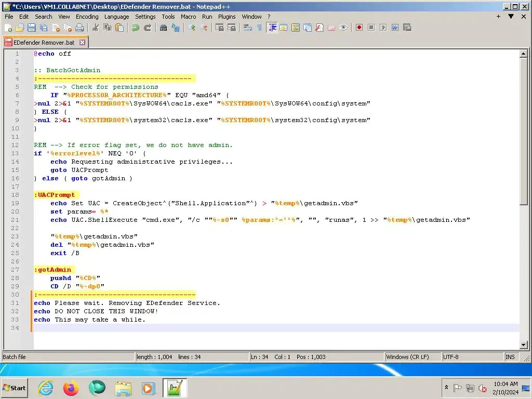The width and height of the screenshot is (532, 399).
Task: Click the Playback macro icon
Action: coord(383,28)
